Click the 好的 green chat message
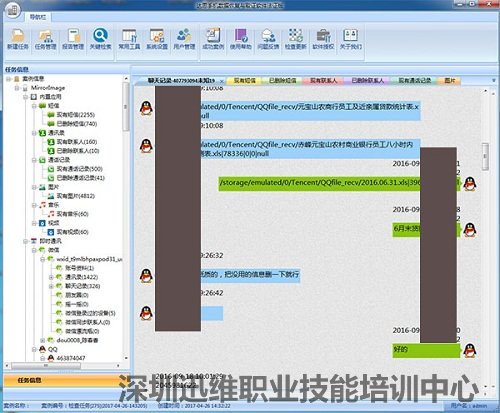 [426, 350]
